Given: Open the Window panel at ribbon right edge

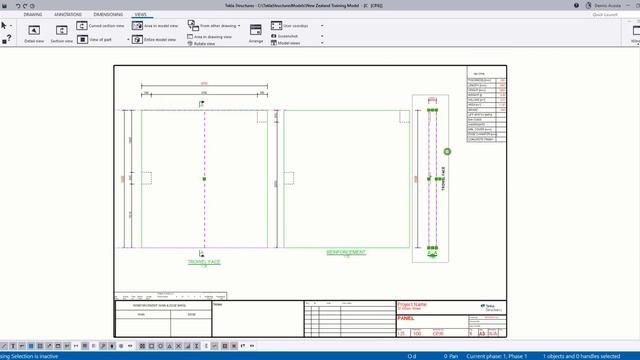Looking at the screenshot, I should click(x=635, y=33).
